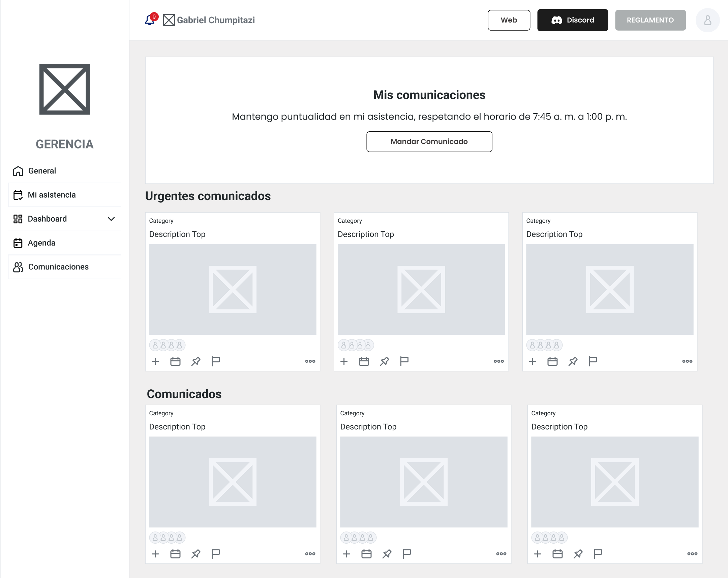Viewport: 728px width, 578px height.
Task: Select Comunicaciones in the sidebar
Action: tap(58, 267)
